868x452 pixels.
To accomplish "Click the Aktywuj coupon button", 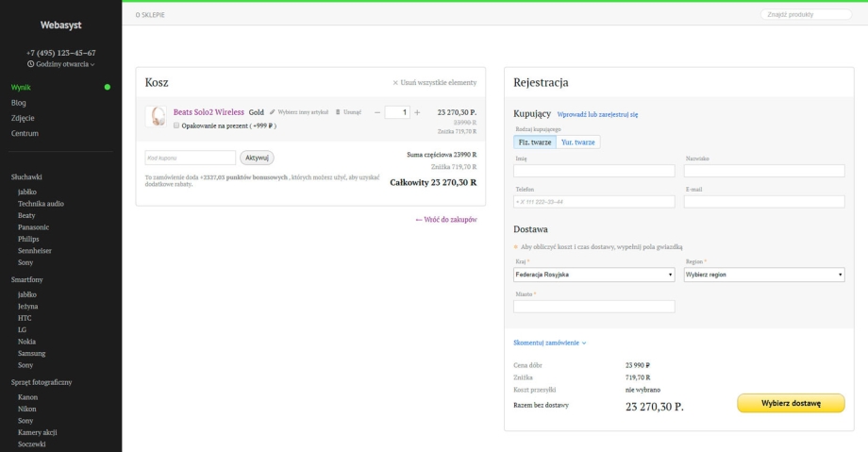I will (258, 158).
